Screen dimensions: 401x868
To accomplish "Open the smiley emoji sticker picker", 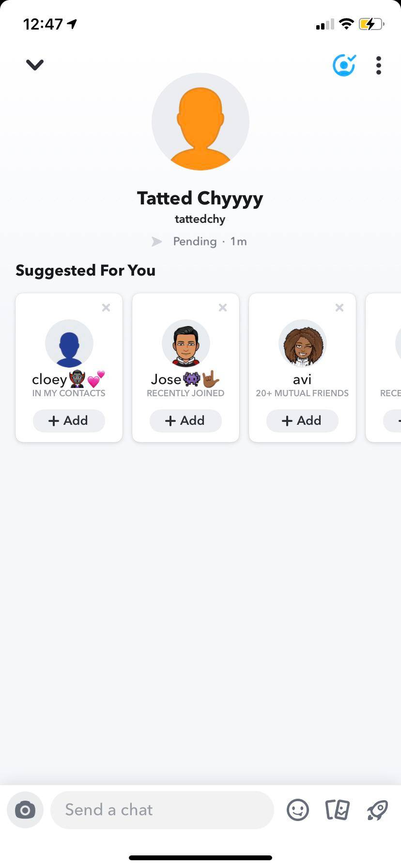I will [x=297, y=809].
